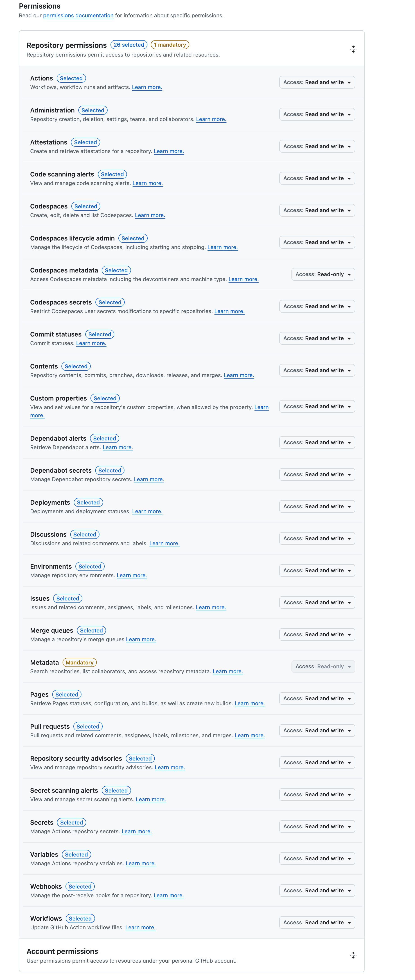Open Learn more for Deployments
The image size is (415, 980).
coord(147,512)
